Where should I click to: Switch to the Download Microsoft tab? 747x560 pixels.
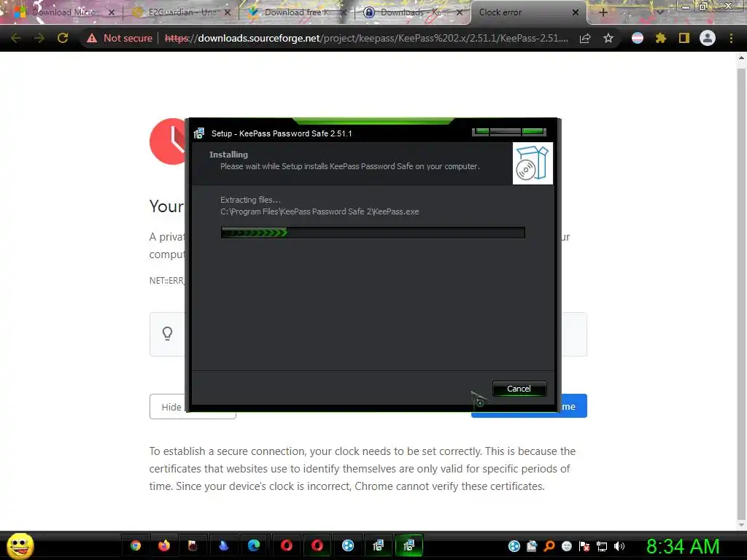(x=65, y=12)
